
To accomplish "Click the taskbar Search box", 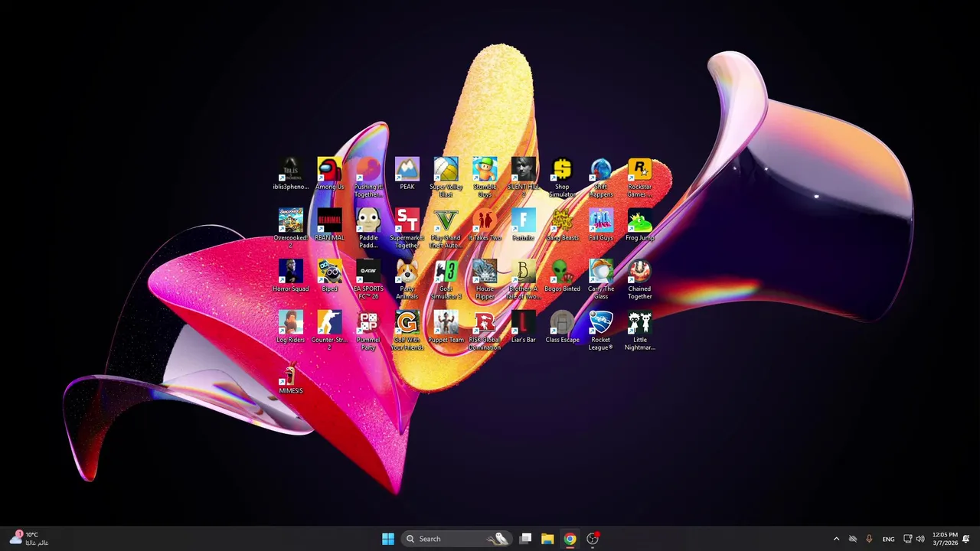I will tap(457, 539).
